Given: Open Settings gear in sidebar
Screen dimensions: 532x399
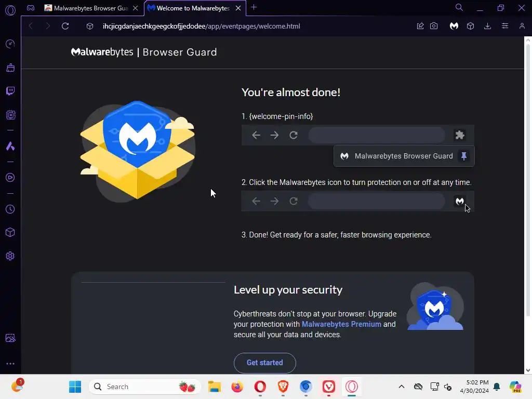Looking at the screenshot, I should pos(10,256).
